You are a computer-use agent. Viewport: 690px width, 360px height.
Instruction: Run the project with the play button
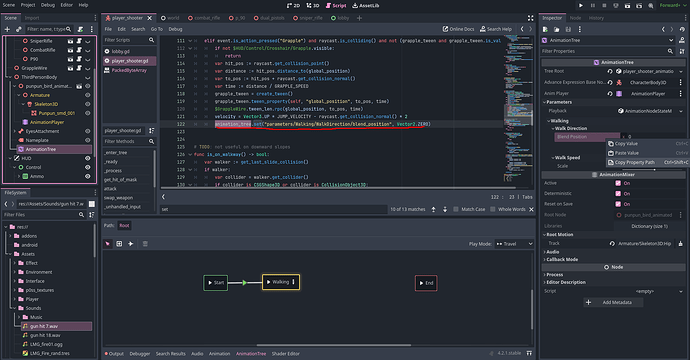point(580,5)
